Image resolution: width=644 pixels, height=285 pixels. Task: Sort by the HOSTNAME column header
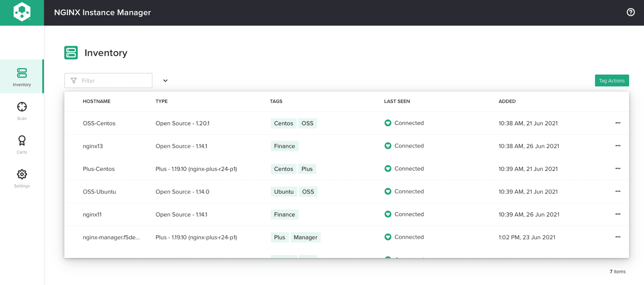point(97,101)
